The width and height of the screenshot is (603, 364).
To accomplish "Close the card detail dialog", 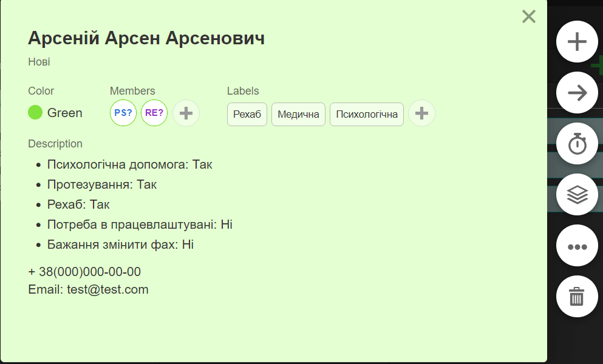I will [x=528, y=17].
